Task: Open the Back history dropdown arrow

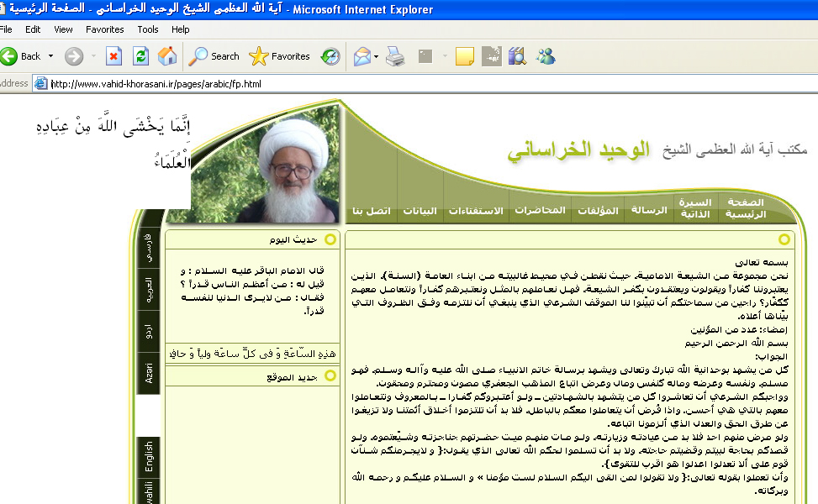Action: tap(50, 55)
